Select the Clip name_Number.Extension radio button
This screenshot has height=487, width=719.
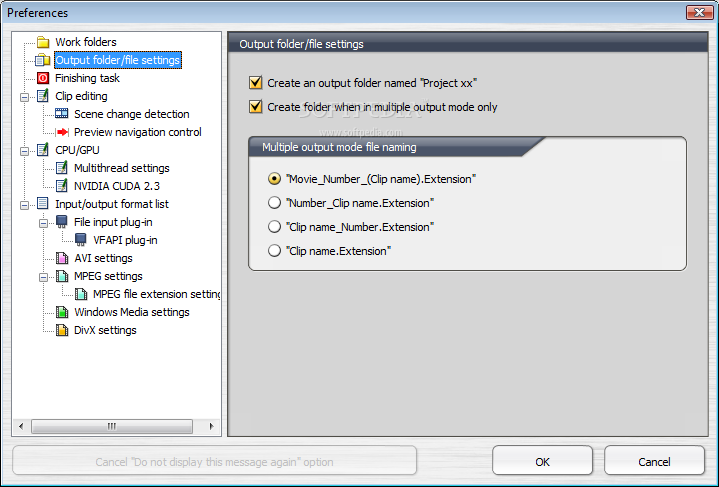[x=274, y=227]
